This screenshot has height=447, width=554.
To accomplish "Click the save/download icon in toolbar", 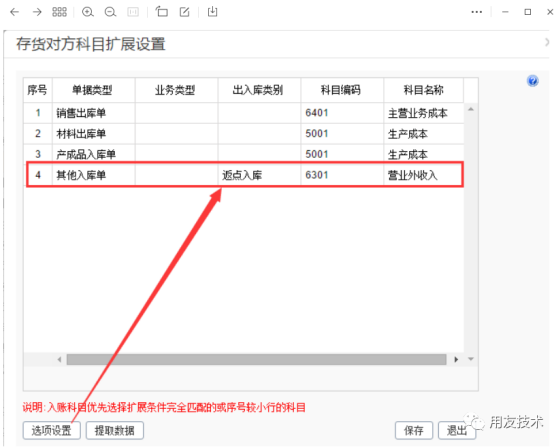I will (212, 12).
